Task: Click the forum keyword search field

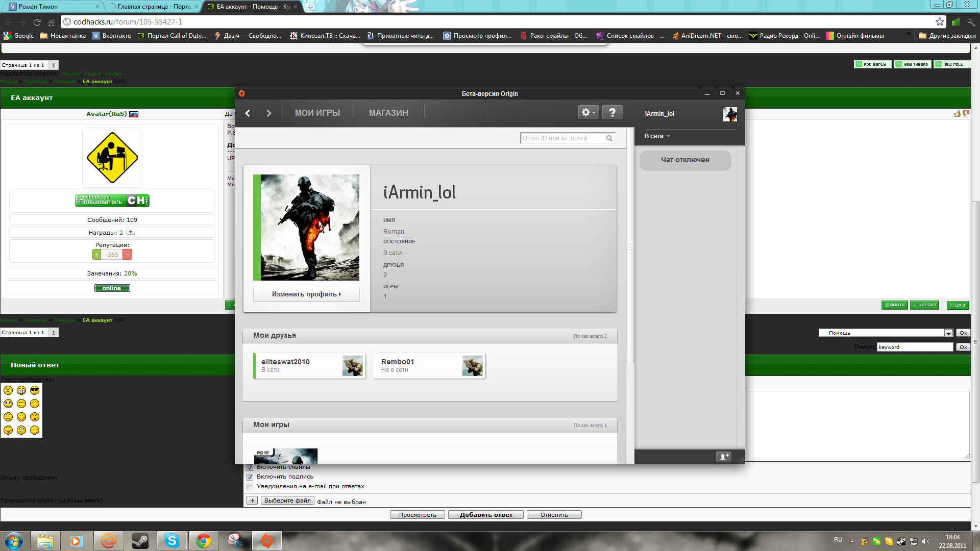Action: pos(915,347)
